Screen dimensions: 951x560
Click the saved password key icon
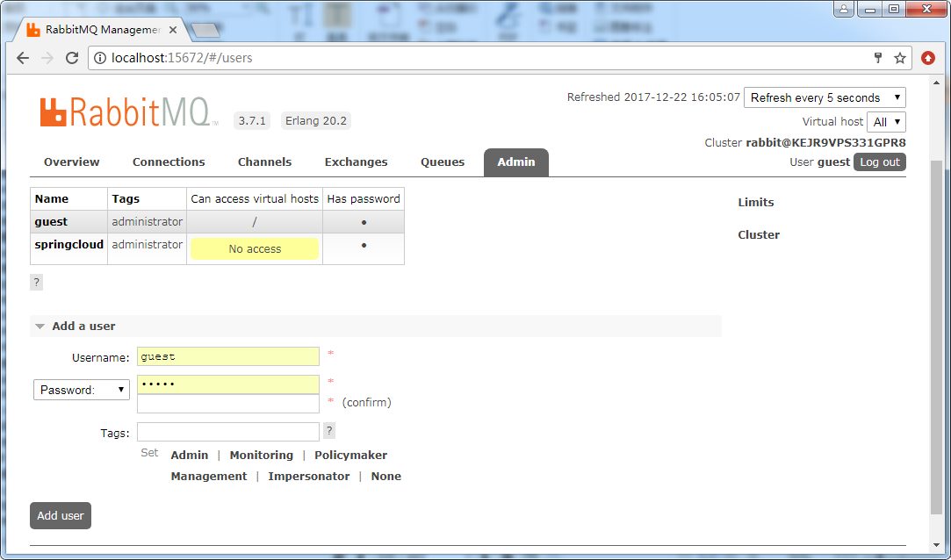877,58
